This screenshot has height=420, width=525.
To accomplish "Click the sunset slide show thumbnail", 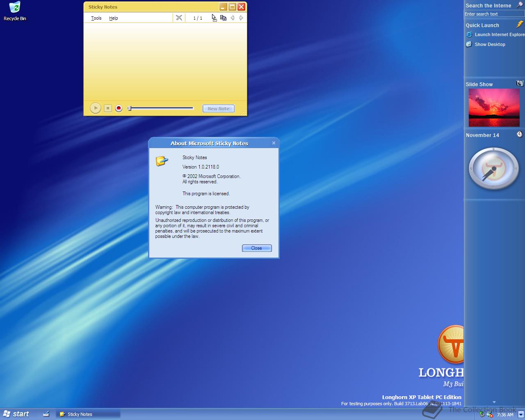I will (494, 107).
